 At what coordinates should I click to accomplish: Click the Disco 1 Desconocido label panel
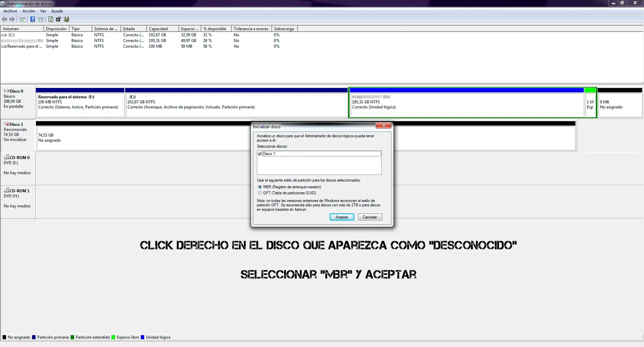pyautogui.click(x=18, y=135)
